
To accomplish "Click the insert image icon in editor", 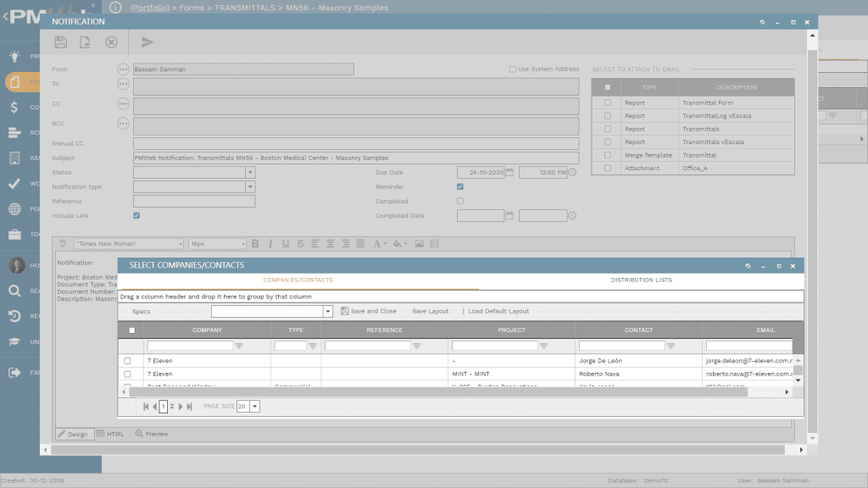I will pos(420,243).
